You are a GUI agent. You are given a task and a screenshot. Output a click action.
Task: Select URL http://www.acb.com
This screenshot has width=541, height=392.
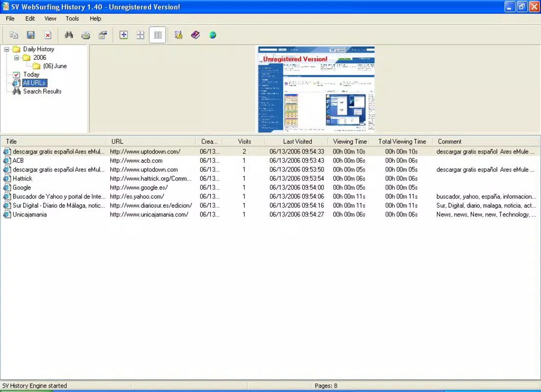(136, 160)
